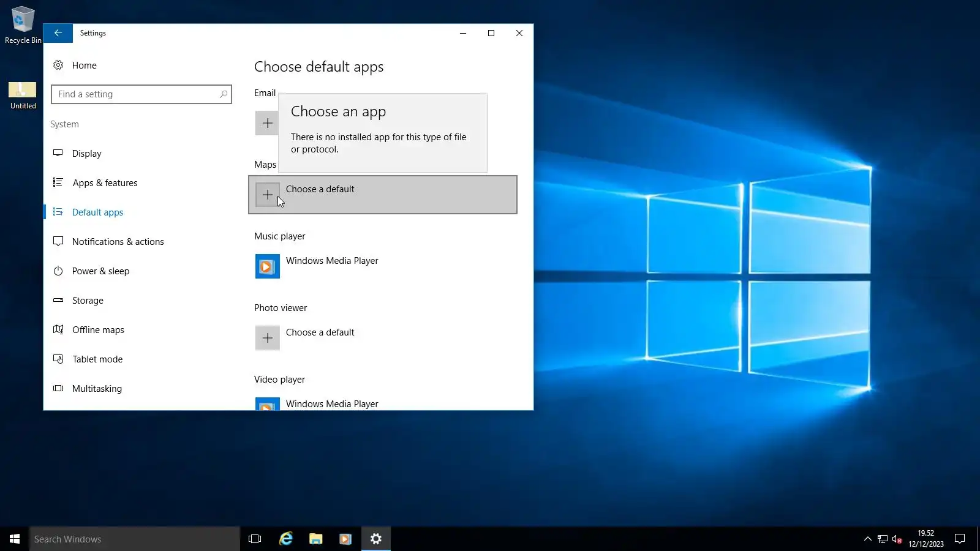Click the Choose default apps page title

tap(318, 67)
